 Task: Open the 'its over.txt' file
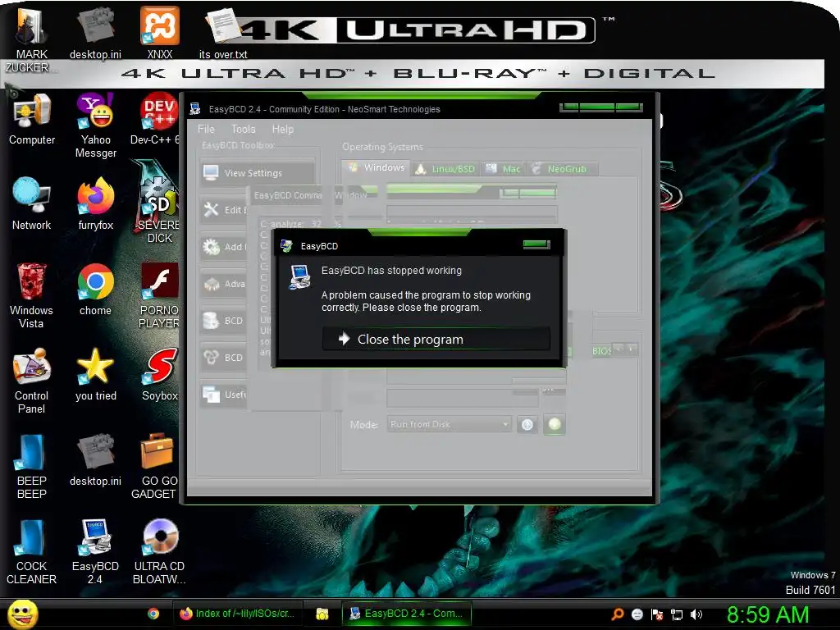point(223,33)
